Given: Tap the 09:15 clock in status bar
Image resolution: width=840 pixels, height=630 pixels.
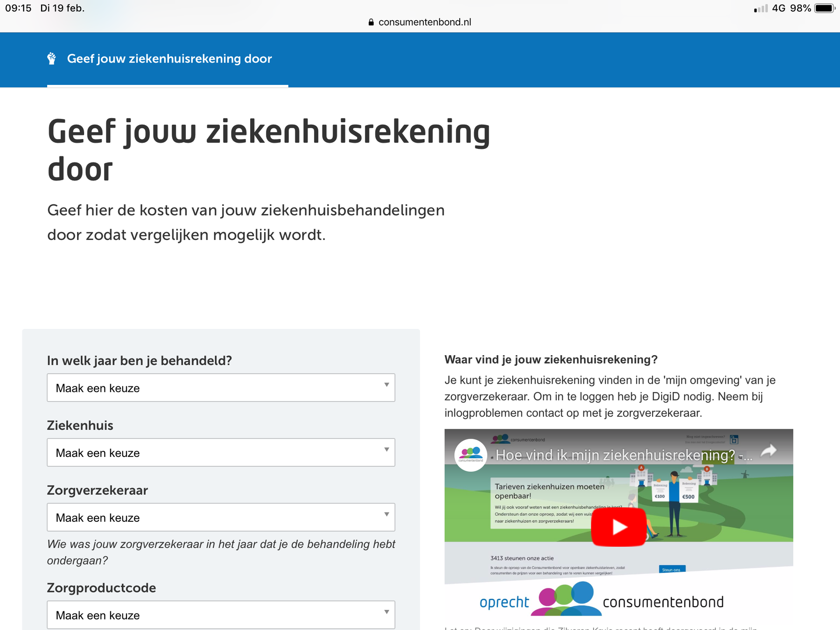Looking at the screenshot, I should [x=18, y=8].
